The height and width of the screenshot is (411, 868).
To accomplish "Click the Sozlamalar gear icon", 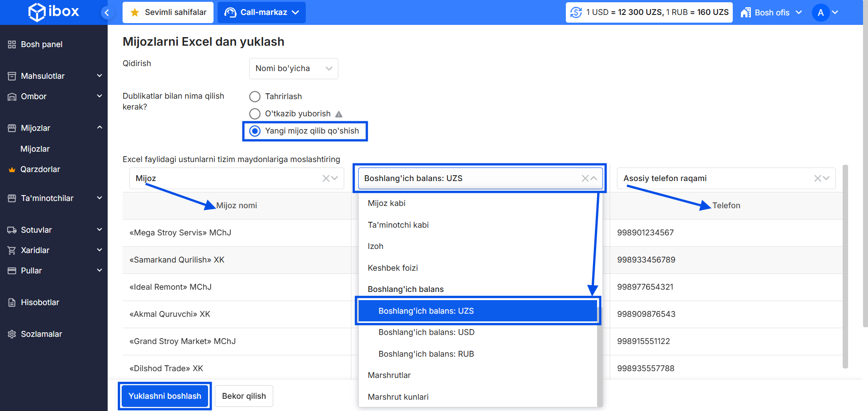I will pyautogui.click(x=12, y=334).
